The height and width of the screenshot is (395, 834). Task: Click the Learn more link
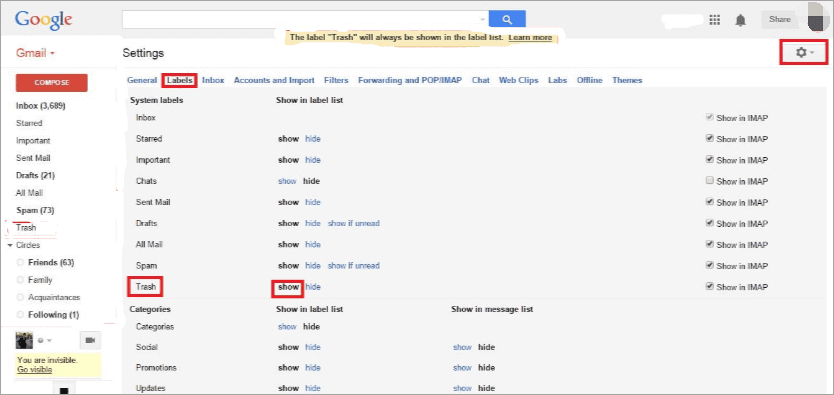(x=530, y=38)
